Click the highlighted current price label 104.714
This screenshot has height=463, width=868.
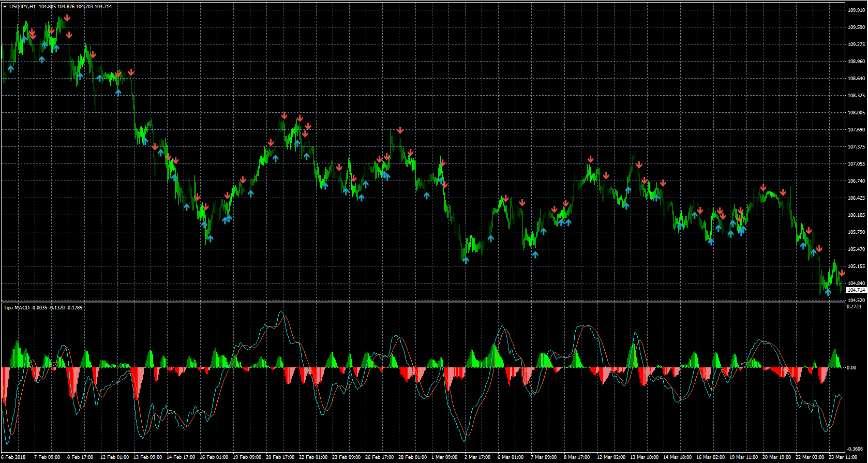click(x=856, y=290)
